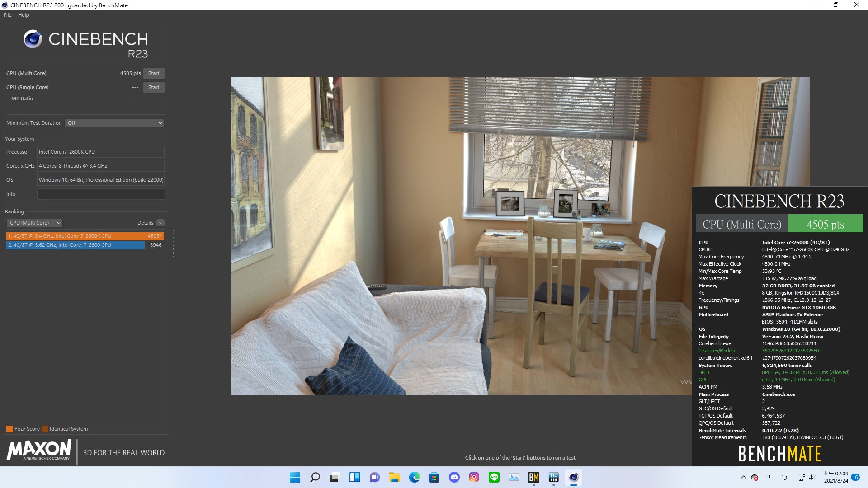Viewport: 868px width, 488px height.
Task: Click the tray icon with red X
Action: click(754, 477)
